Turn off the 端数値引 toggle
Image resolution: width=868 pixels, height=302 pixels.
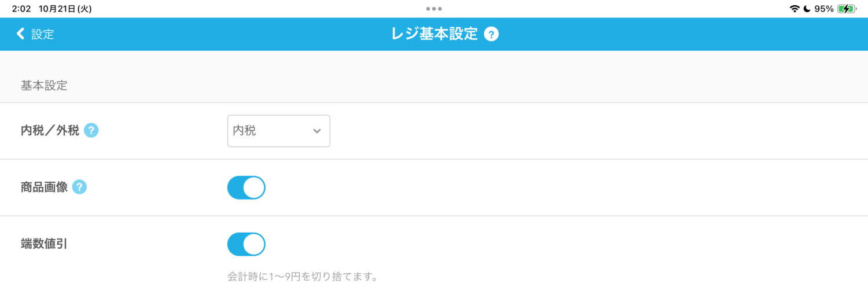click(x=247, y=244)
